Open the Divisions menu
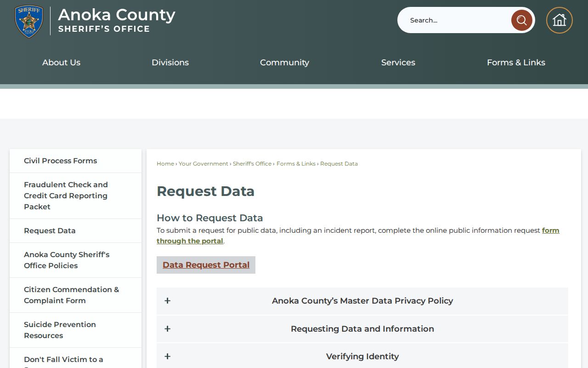The image size is (588, 368). point(170,63)
